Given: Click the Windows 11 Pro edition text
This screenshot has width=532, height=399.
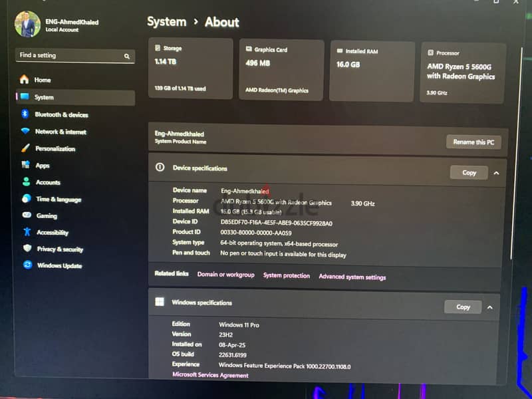Looking at the screenshot, I should 239,325.
